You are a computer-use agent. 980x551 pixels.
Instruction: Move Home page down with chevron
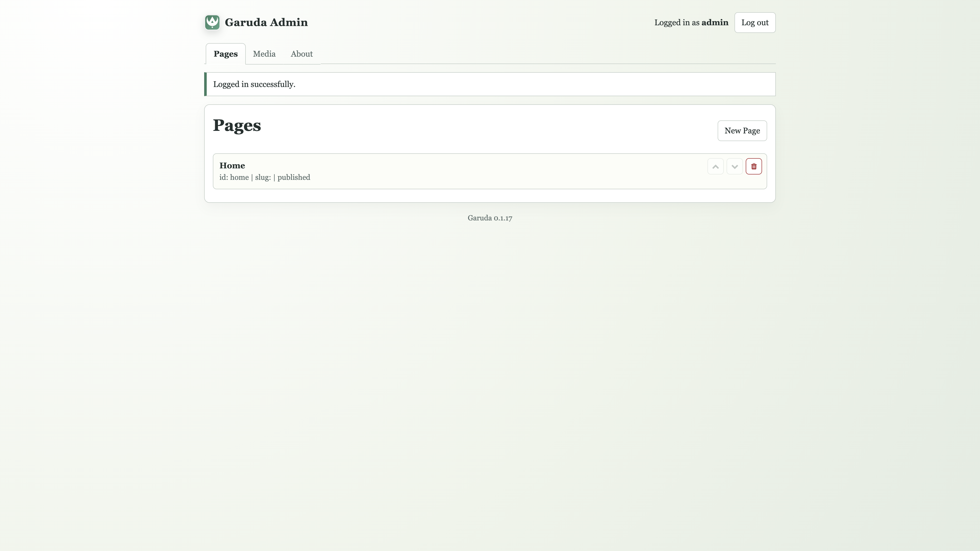point(734,167)
